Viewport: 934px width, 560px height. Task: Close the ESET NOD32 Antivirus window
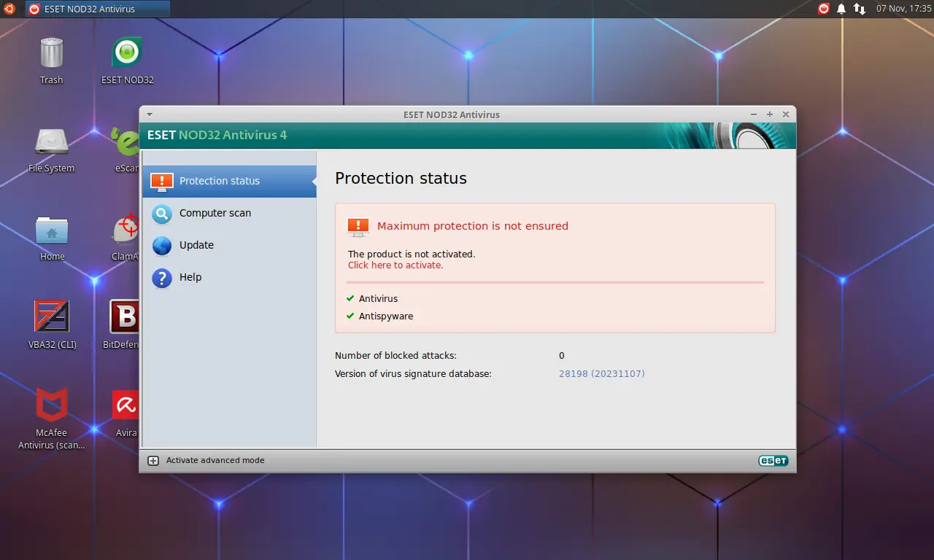(x=786, y=114)
